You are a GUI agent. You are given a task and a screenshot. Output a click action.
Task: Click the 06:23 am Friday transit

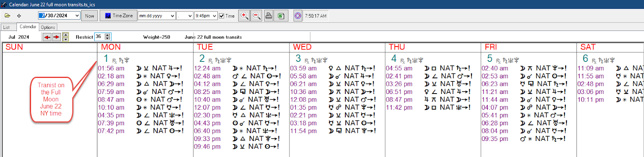(524, 84)
